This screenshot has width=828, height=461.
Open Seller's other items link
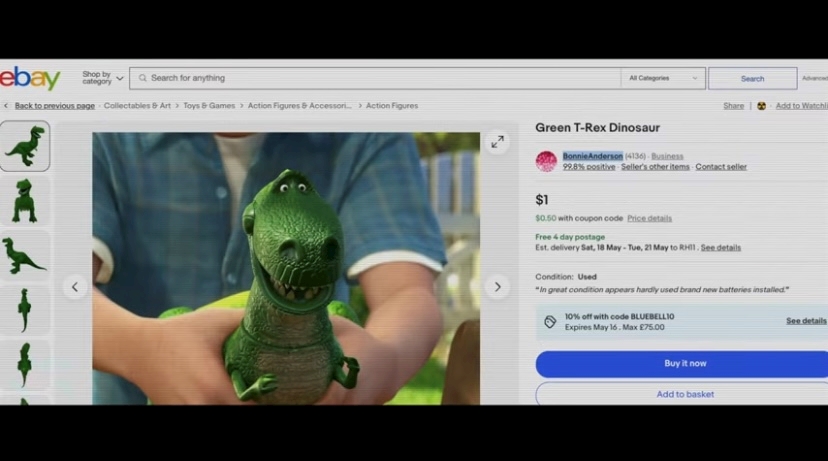point(655,167)
